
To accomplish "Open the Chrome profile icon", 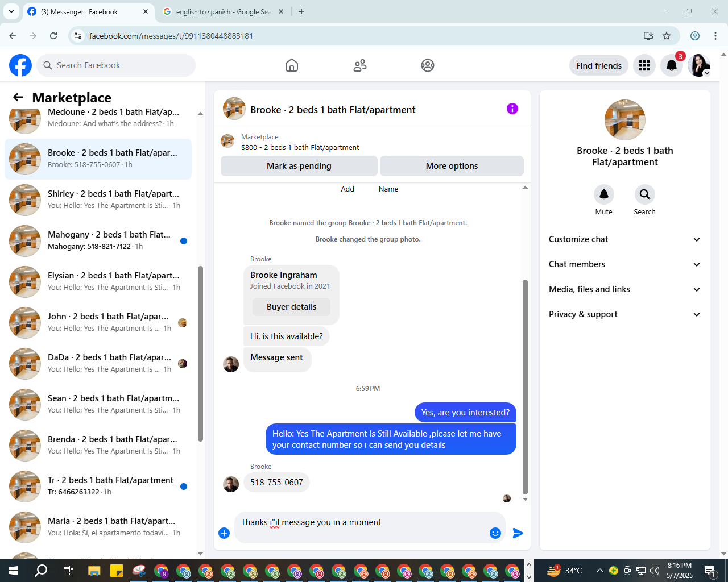I will click(x=695, y=36).
